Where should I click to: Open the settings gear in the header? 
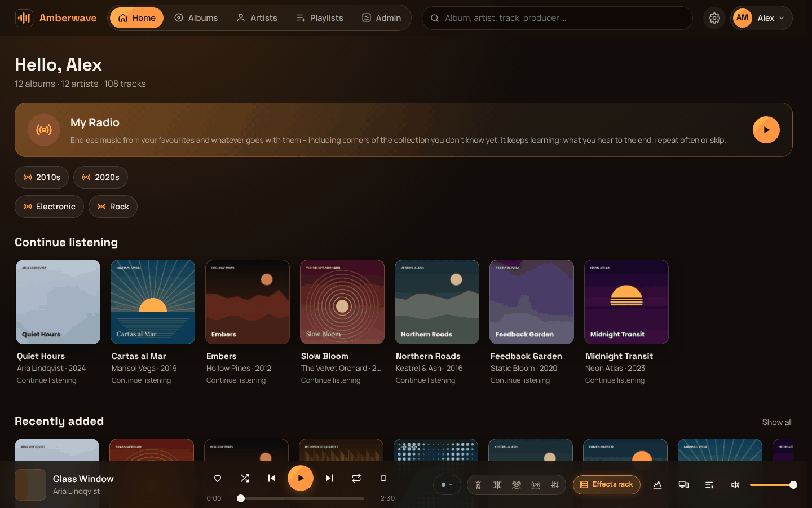click(714, 18)
